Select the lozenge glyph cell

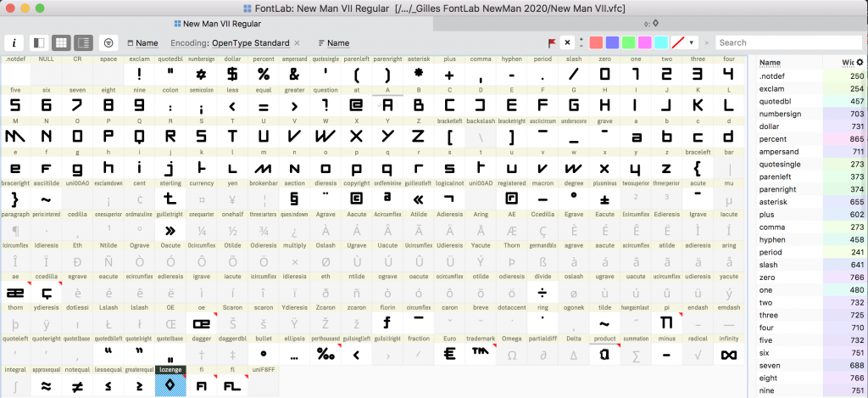point(170,384)
